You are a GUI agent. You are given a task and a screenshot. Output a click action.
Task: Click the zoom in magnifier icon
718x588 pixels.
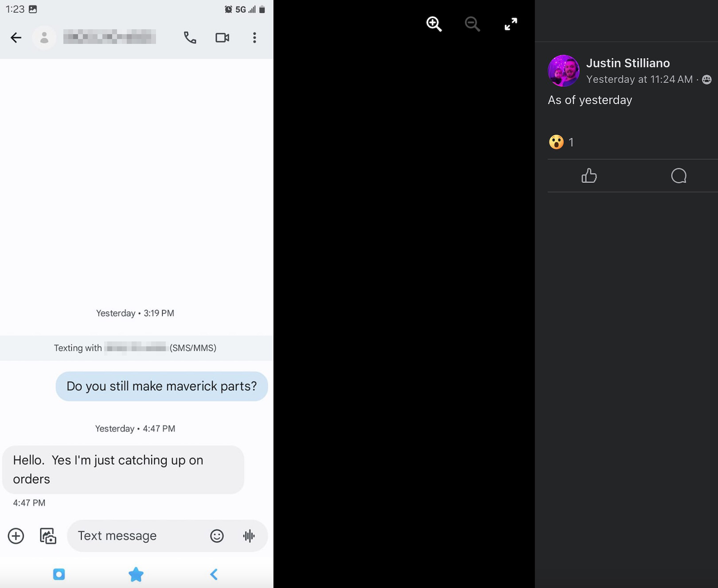pos(434,24)
